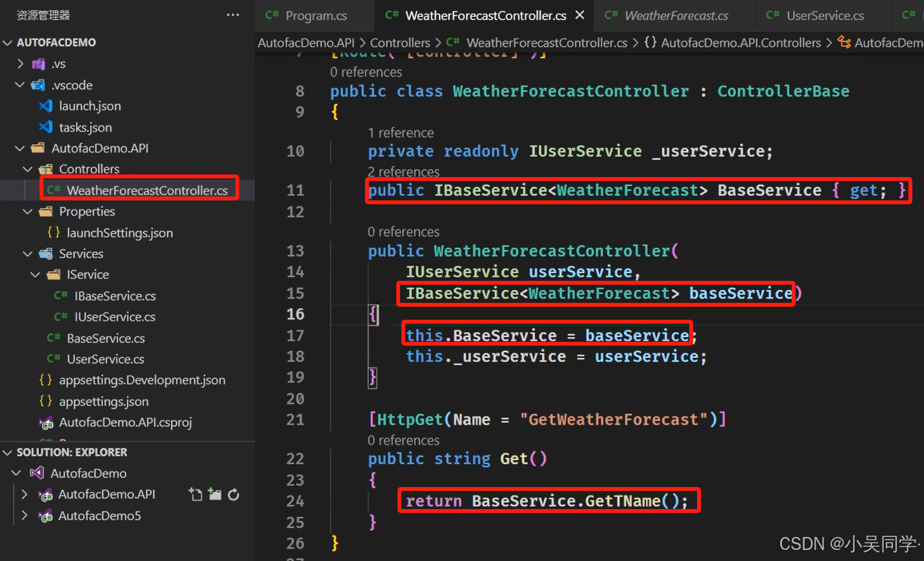Open IUserService.cs in explorer
This screenshot has height=561, width=924.
[x=115, y=316]
